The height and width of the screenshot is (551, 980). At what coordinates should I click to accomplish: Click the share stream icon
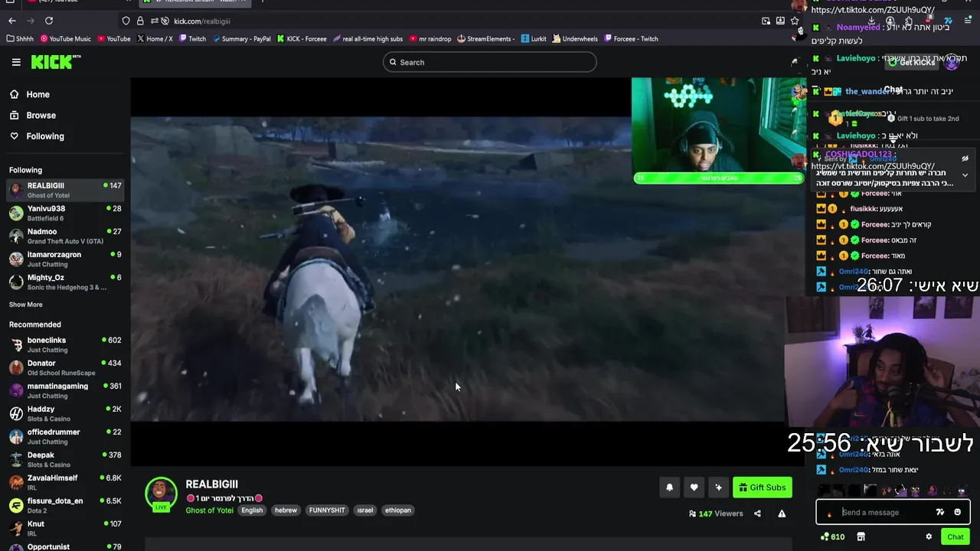pyautogui.click(x=757, y=514)
